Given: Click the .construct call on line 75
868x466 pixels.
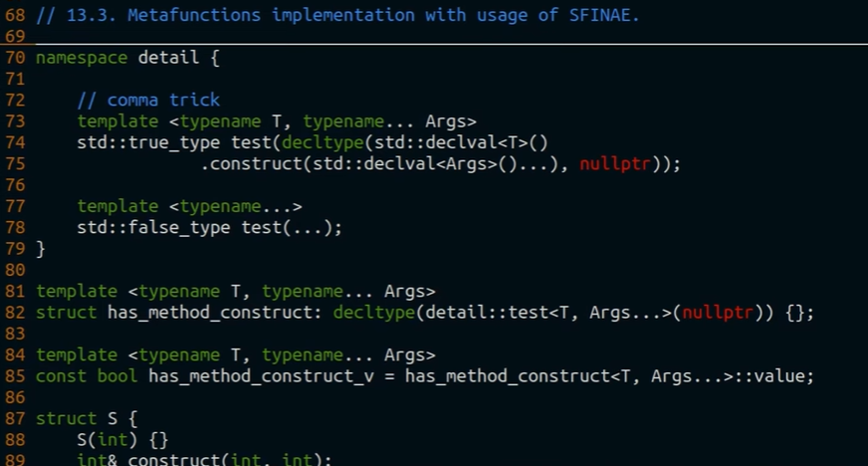Looking at the screenshot, I should pos(251,164).
